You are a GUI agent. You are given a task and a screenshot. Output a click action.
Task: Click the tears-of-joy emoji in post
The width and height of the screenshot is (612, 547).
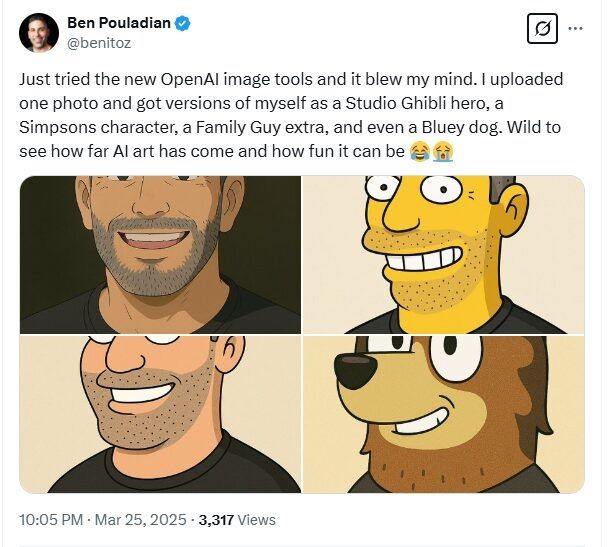[419, 152]
